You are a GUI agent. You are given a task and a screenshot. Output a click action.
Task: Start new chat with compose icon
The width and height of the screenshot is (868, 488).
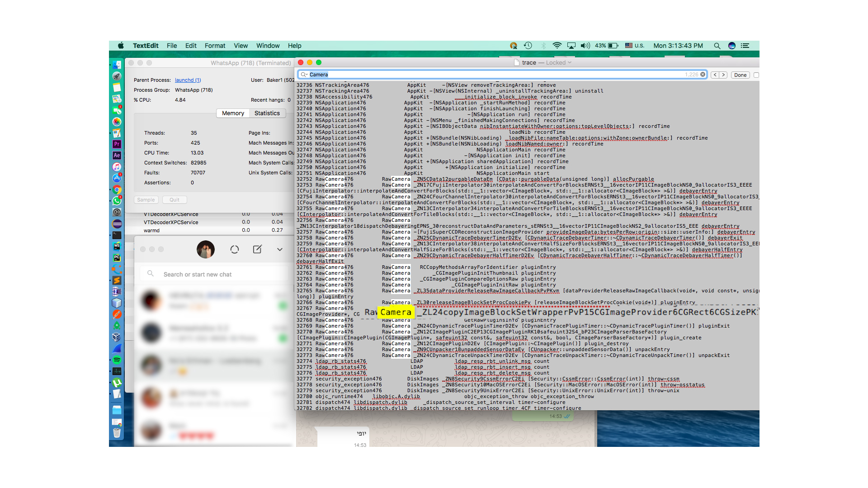[x=257, y=249]
